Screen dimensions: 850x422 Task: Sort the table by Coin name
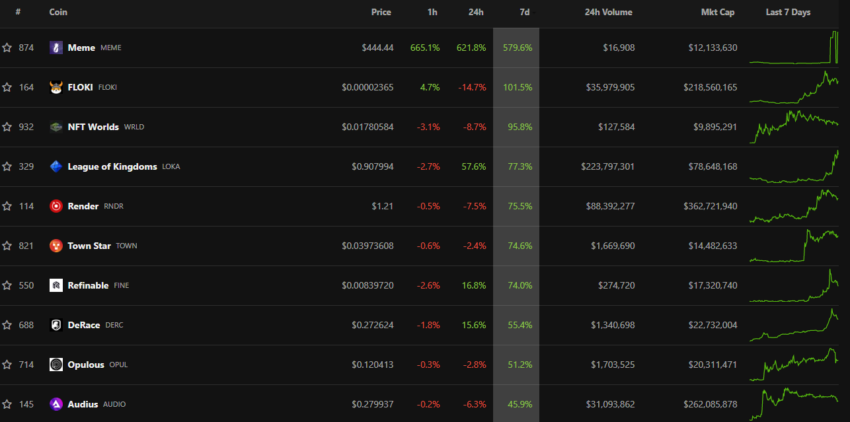(x=58, y=12)
